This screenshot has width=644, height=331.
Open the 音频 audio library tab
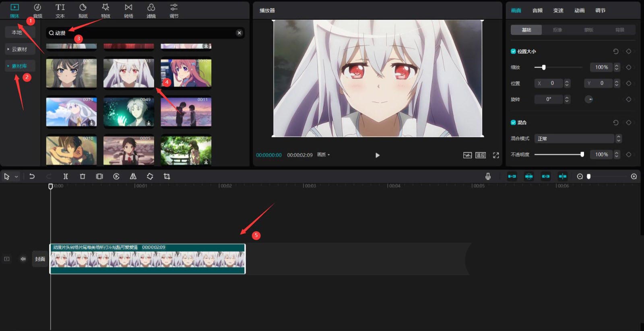pos(37,11)
